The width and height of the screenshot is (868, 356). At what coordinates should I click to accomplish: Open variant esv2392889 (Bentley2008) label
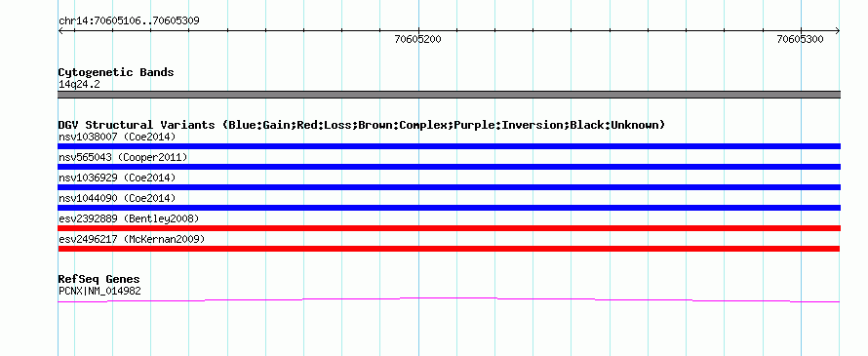(x=129, y=218)
